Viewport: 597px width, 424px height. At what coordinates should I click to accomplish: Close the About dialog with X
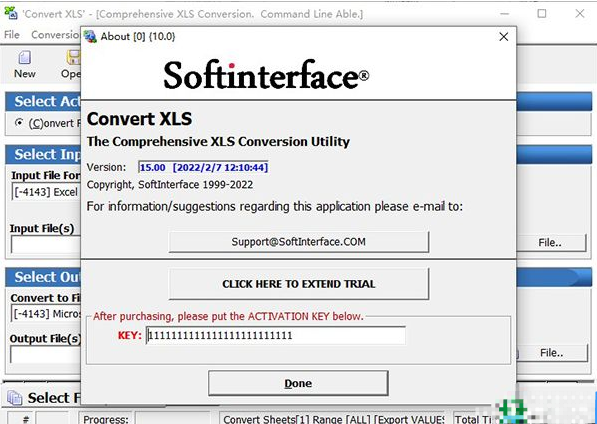click(503, 37)
